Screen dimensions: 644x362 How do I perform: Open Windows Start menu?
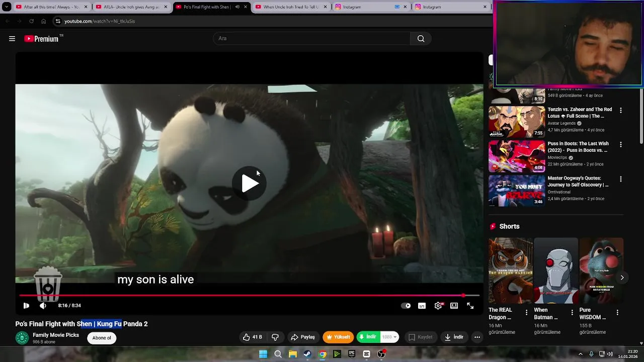pos(263,354)
